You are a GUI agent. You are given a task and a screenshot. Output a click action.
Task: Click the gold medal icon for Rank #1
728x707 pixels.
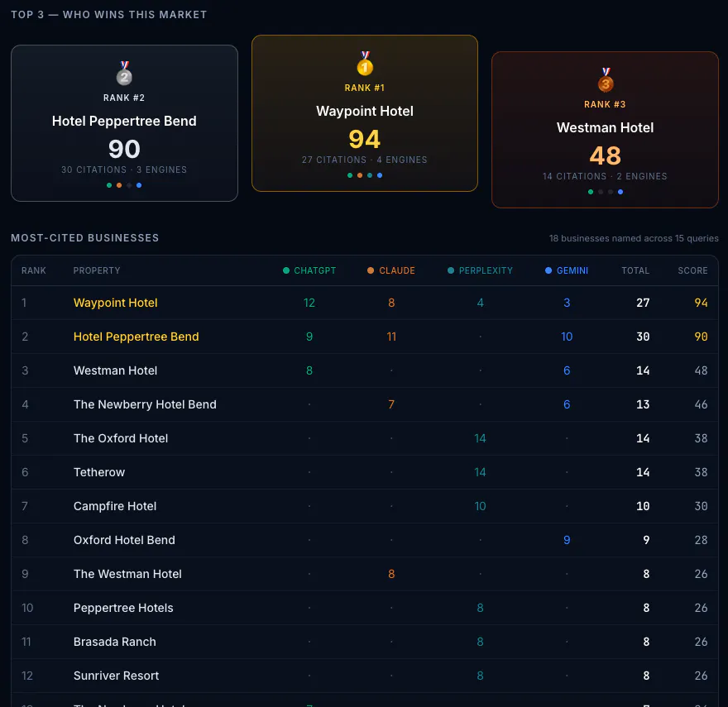pyautogui.click(x=365, y=63)
